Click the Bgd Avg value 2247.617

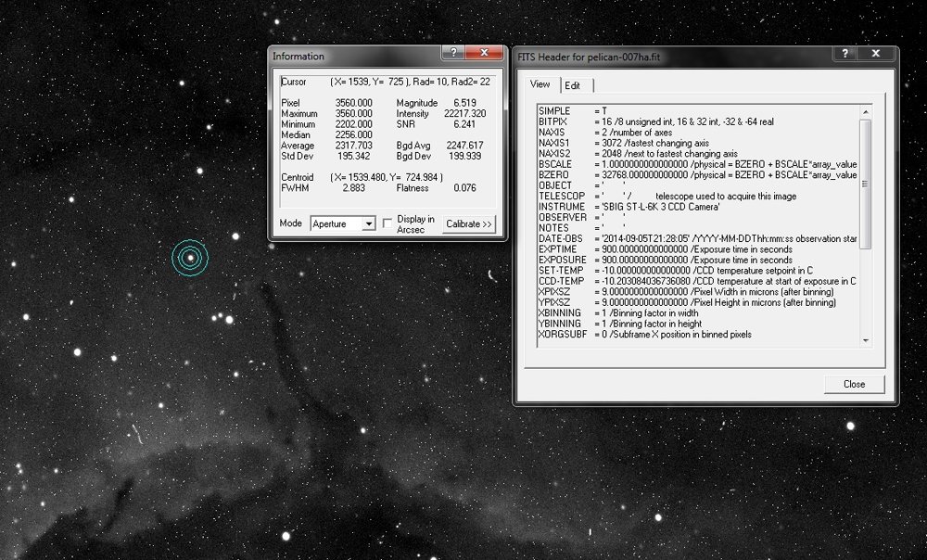(x=465, y=146)
